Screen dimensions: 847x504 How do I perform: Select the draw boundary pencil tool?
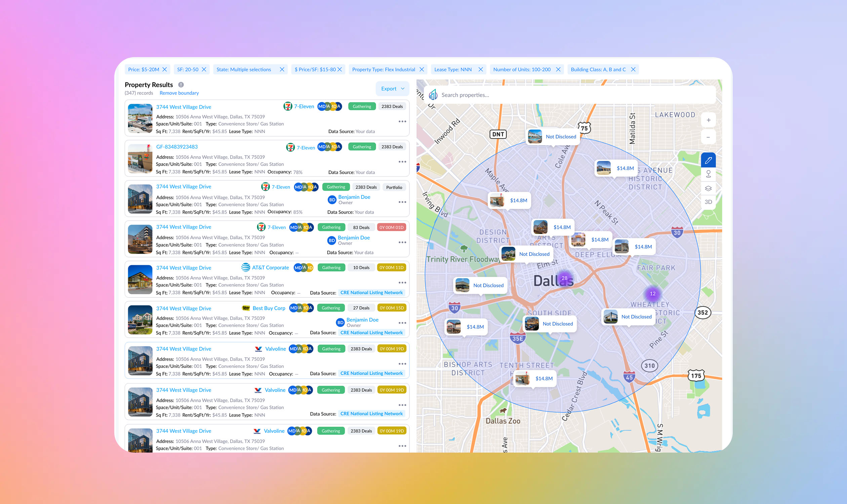pos(709,160)
